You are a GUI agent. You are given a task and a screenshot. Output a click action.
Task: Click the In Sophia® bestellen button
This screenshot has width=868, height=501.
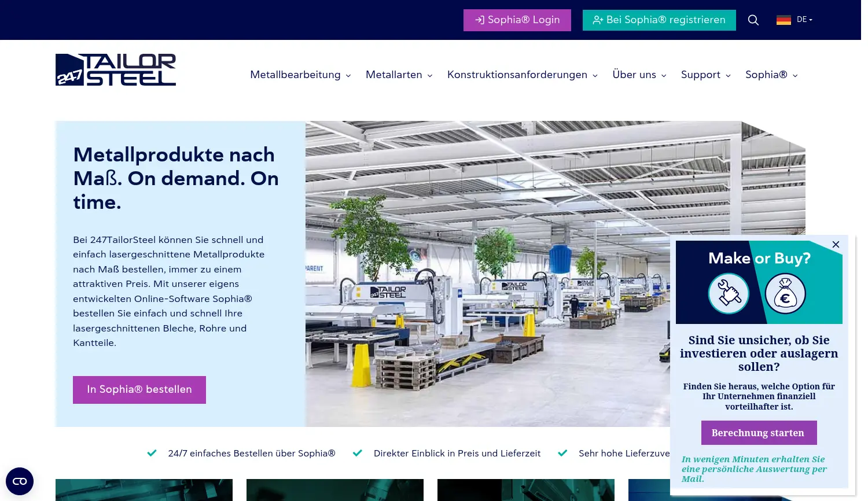click(x=139, y=389)
